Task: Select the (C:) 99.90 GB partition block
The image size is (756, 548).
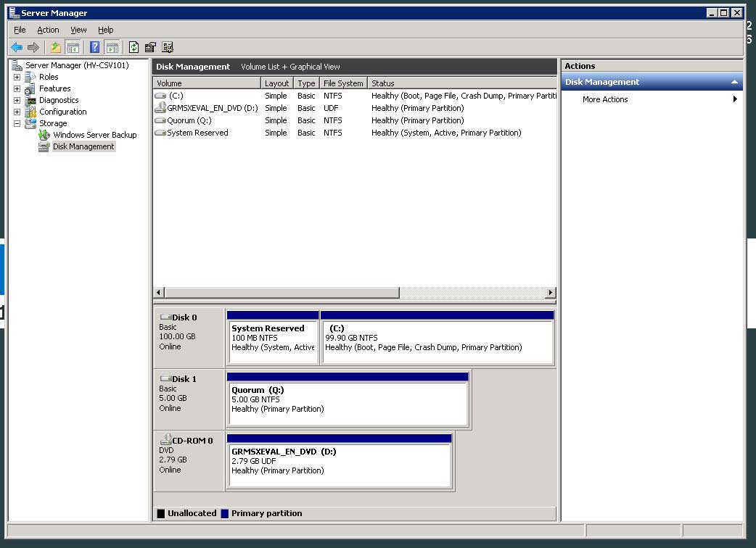Action: [437, 338]
